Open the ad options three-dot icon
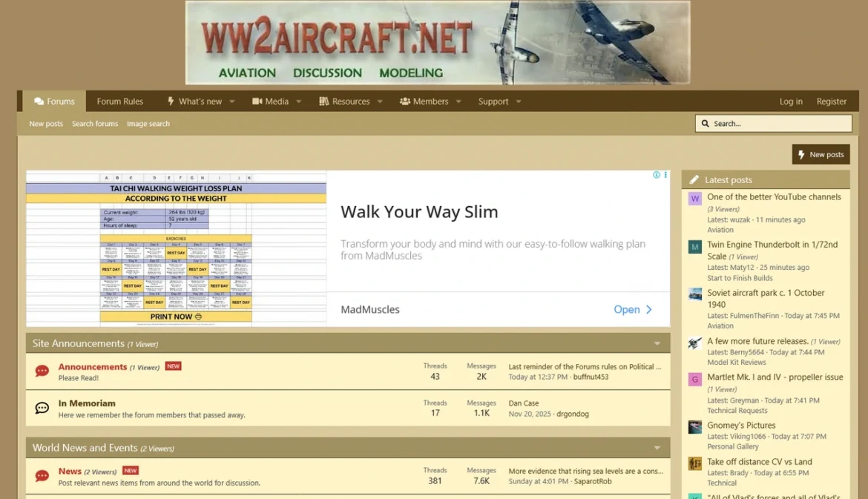This screenshot has width=868, height=499. [x=665, y=175]
